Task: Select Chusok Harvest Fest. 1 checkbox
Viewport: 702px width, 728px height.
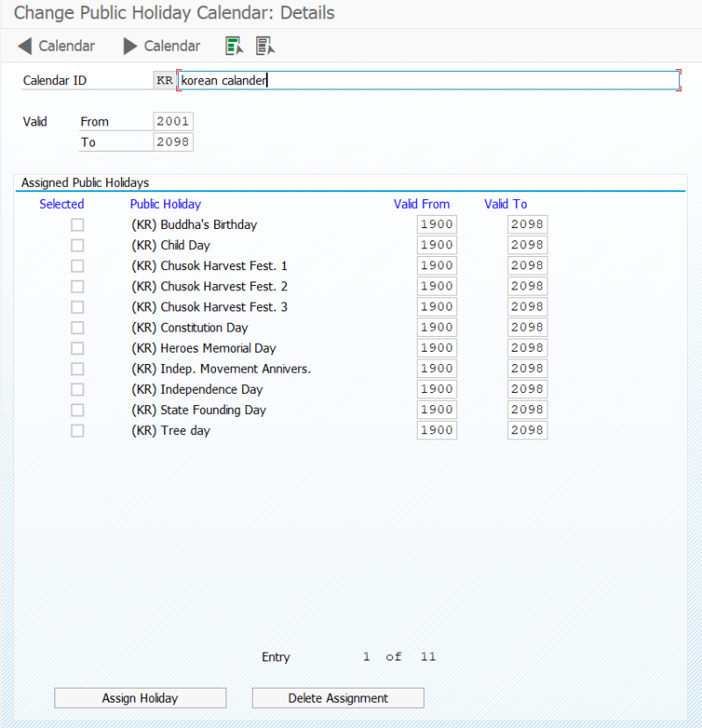Action: (x=77, y=266)
